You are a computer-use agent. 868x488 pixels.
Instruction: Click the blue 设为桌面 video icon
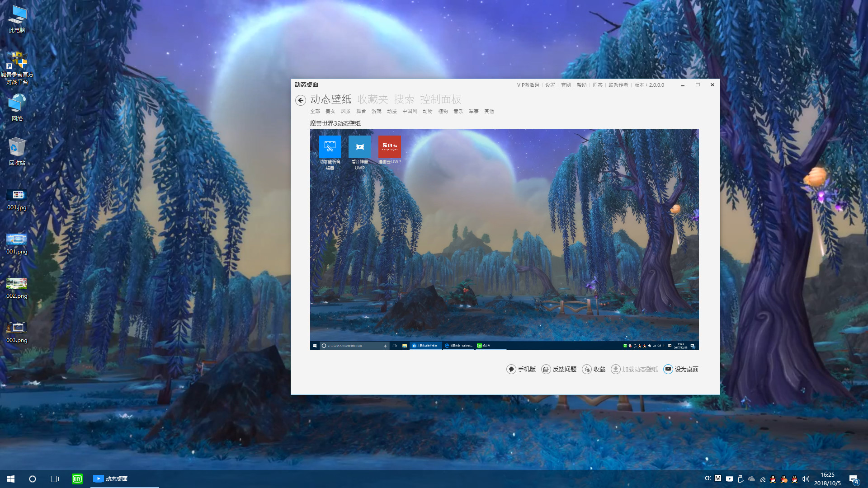668,369
